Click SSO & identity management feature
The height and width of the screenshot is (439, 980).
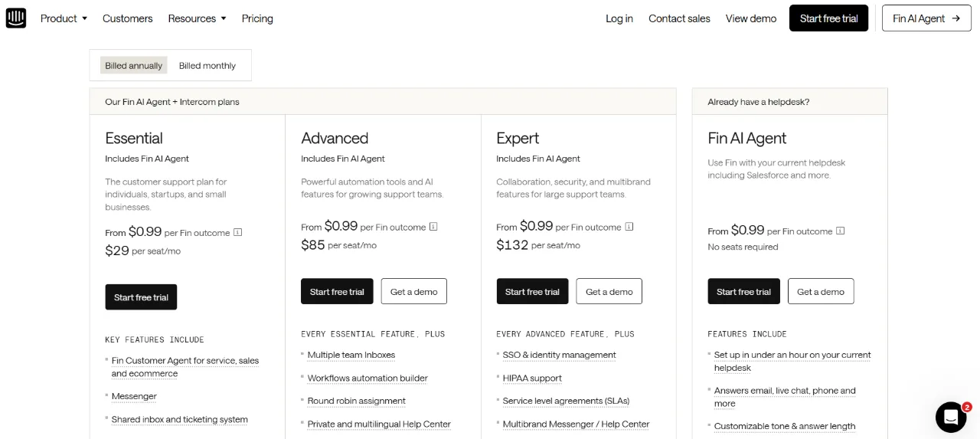click(560, 355)
